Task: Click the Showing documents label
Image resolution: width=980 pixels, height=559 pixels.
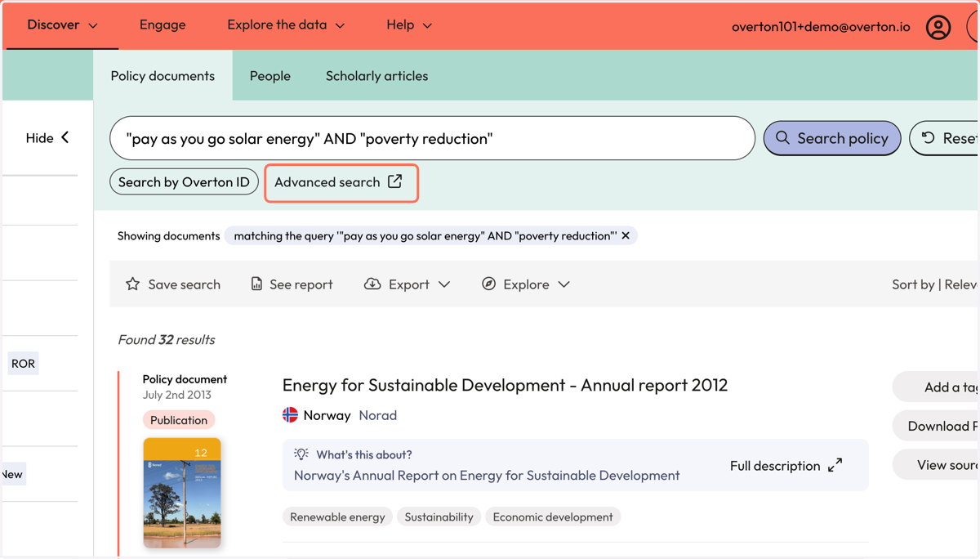Action: [x=168, y=235]
